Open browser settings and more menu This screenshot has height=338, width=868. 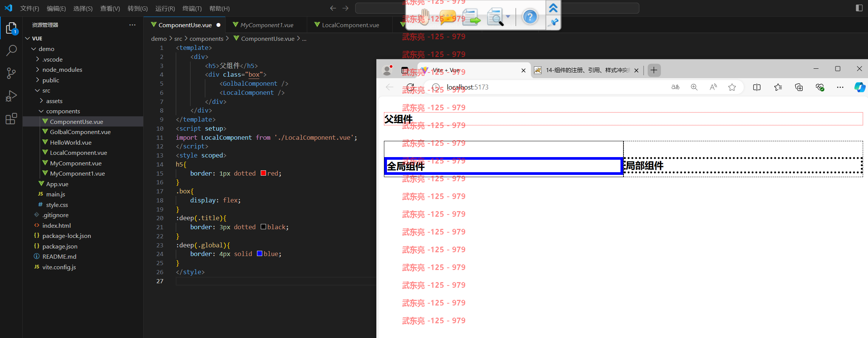(840, 87)
